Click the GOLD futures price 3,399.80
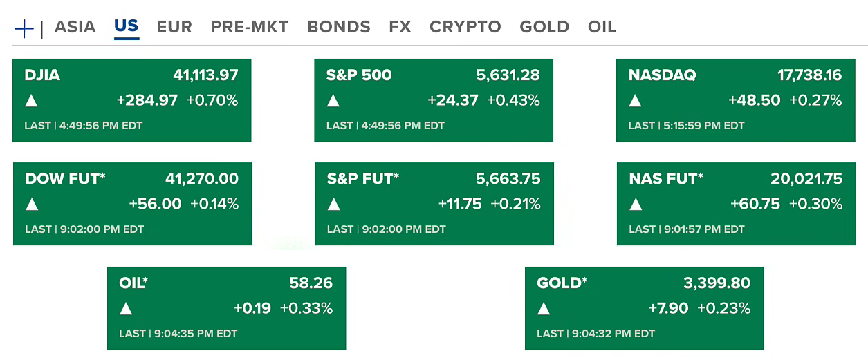Image resolution: width=868 pixels, height=360 pixels. pyautogui.click(x=717, y=283)
